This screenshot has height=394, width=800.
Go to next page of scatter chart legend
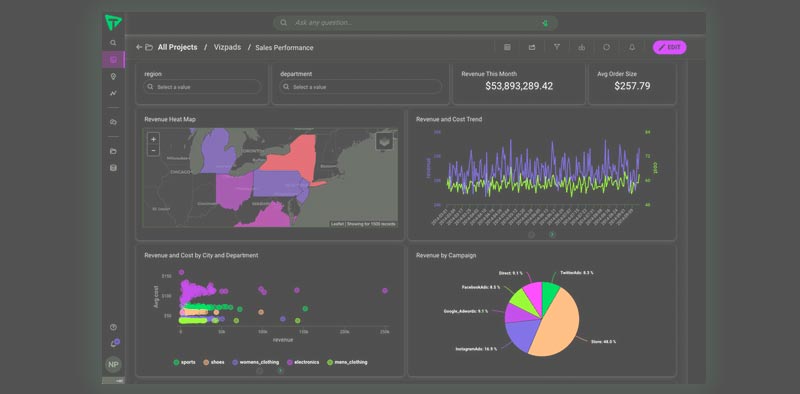(280, 371)
